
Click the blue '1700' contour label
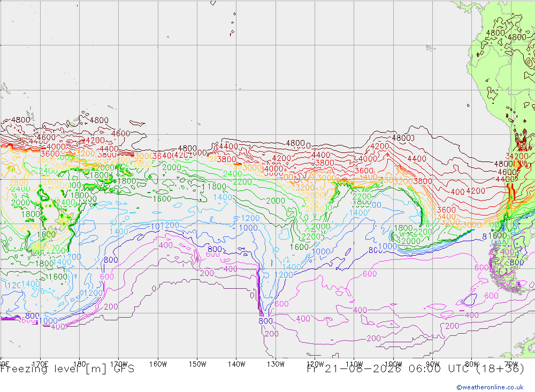(72, 257)
